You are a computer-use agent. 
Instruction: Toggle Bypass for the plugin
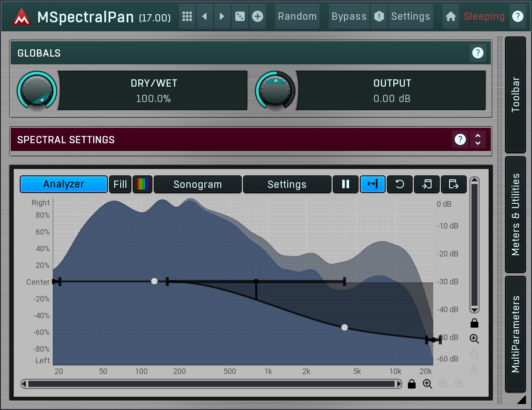click(349, 16)
